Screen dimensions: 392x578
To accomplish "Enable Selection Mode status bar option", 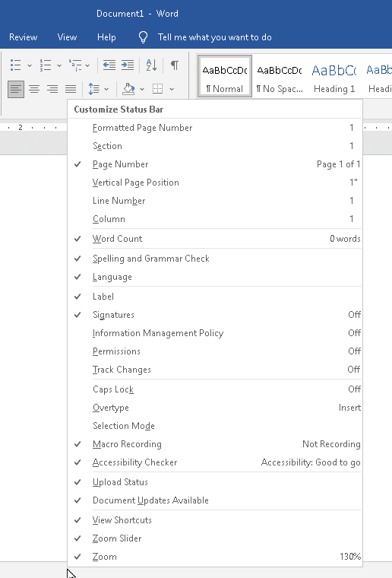I will click(x=215, y=426).
